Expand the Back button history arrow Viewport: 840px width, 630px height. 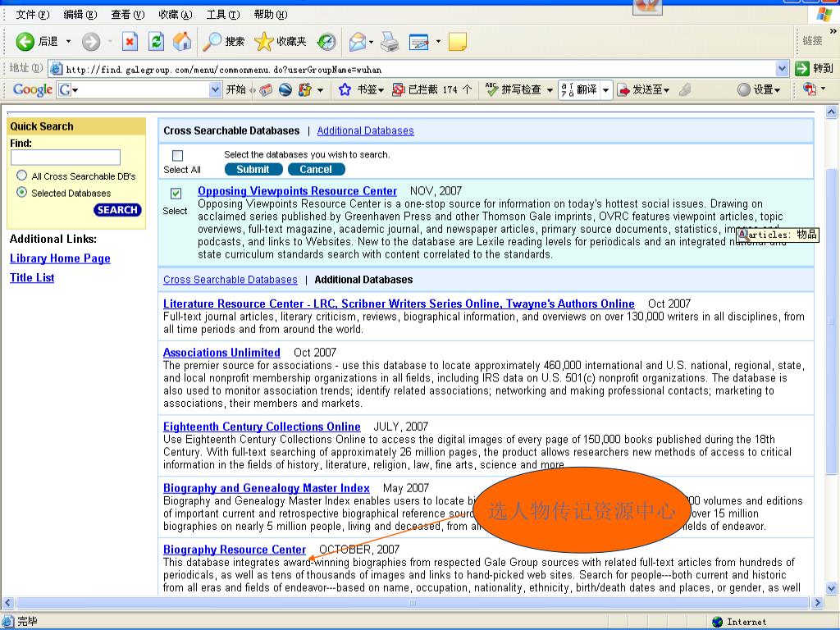tap(68, 41)
